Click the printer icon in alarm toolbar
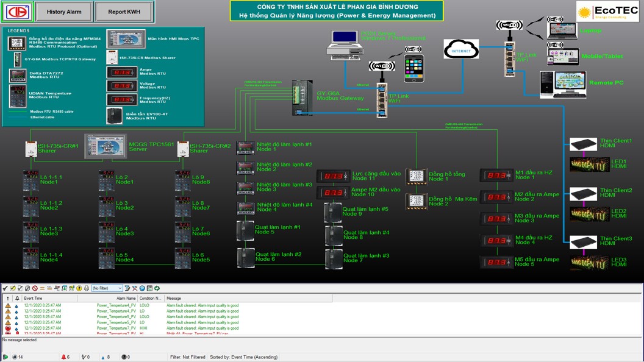The height and width of the screenshot is (362, 644). 86,288
